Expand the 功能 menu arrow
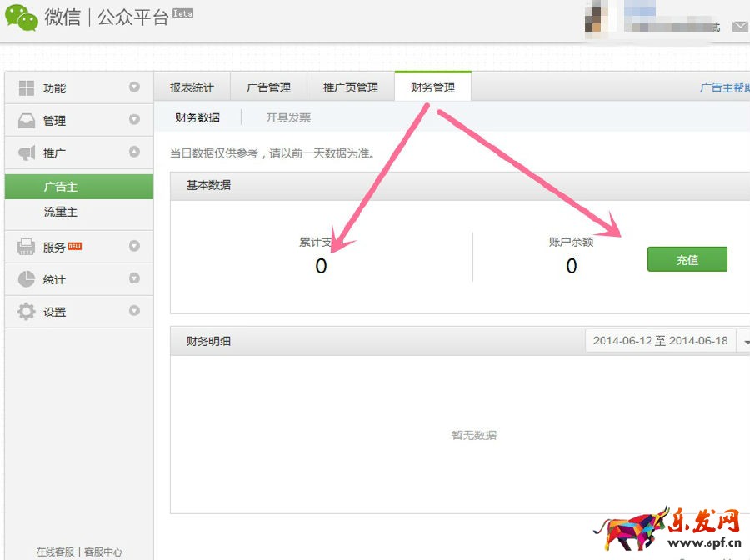The width and height of the screenshot is (750, 560). [x=134, y=87]
